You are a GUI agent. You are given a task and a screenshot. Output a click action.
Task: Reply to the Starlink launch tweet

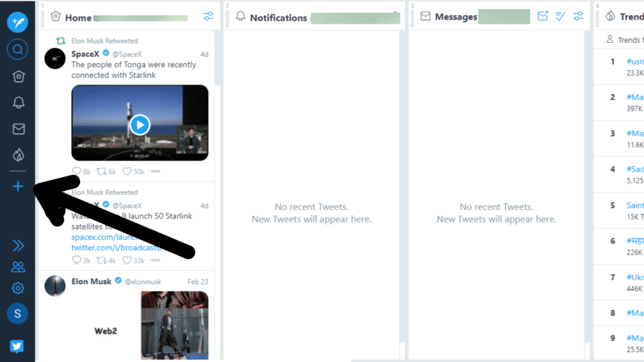[76, 260]
